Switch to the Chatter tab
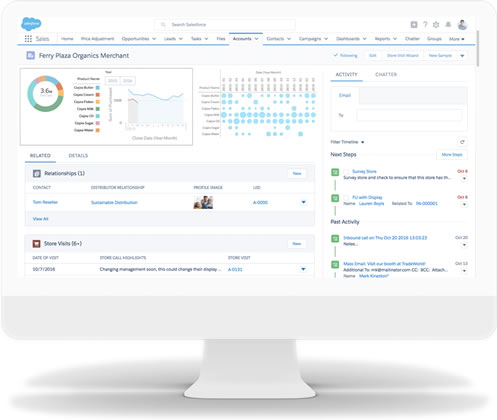 click(x=386, y=74)
